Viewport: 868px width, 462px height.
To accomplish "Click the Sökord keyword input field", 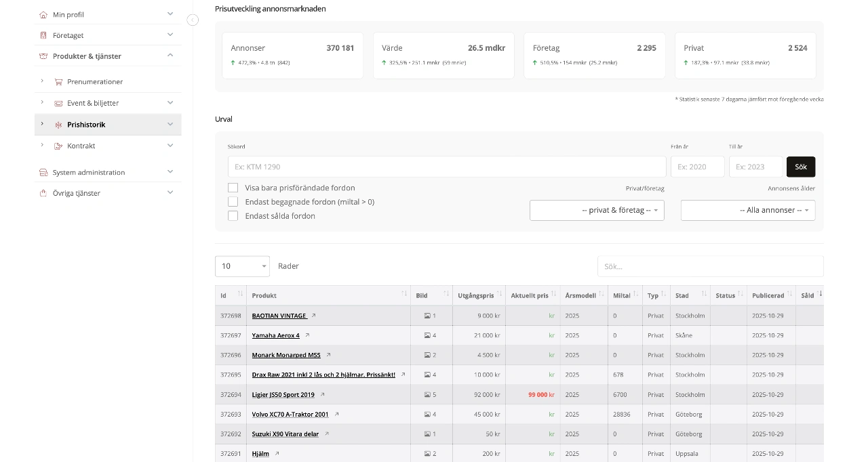I will [x=446, y=167].
